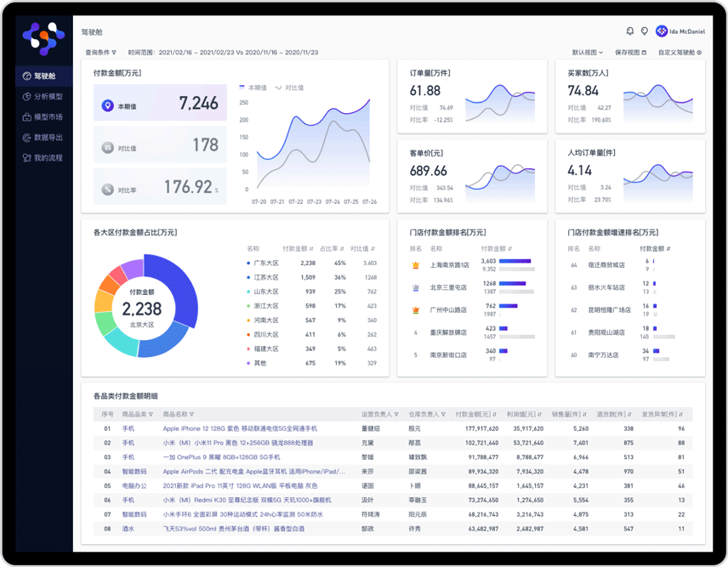Click 保存视图 button
728x567 pixels.
[630, 53]
